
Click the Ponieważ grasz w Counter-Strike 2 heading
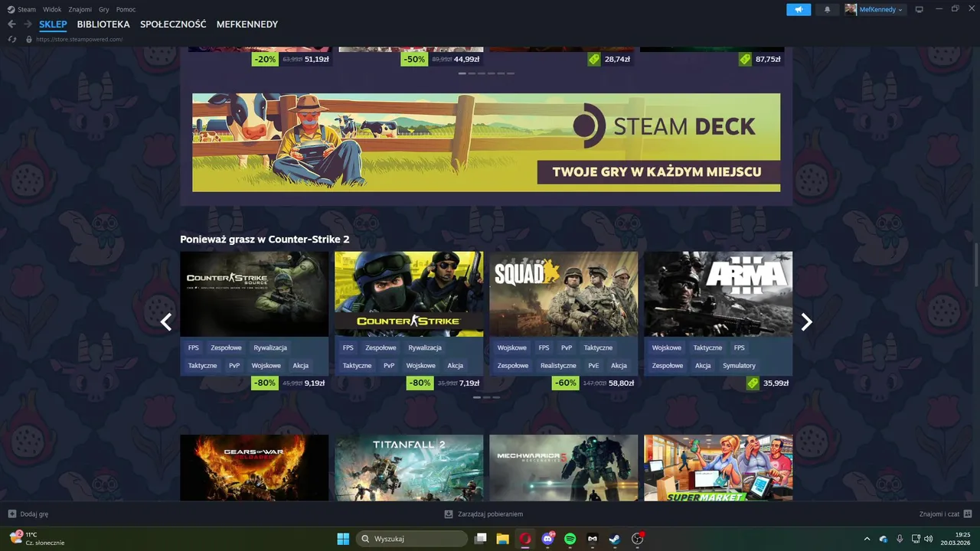pos(265,240)
